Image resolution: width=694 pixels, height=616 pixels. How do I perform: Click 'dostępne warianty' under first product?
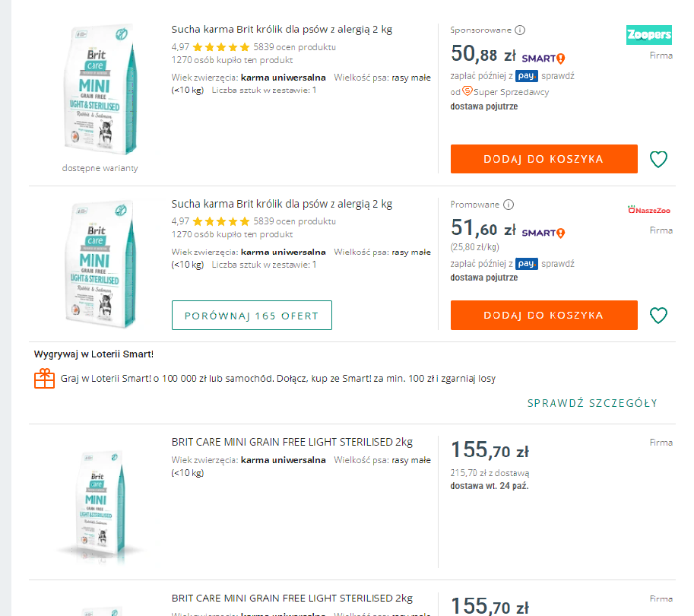[100, 168]
